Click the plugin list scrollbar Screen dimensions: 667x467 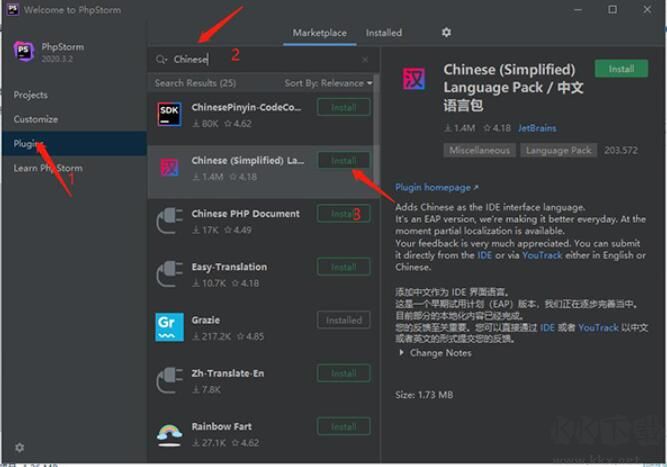[x=376, y=128]
